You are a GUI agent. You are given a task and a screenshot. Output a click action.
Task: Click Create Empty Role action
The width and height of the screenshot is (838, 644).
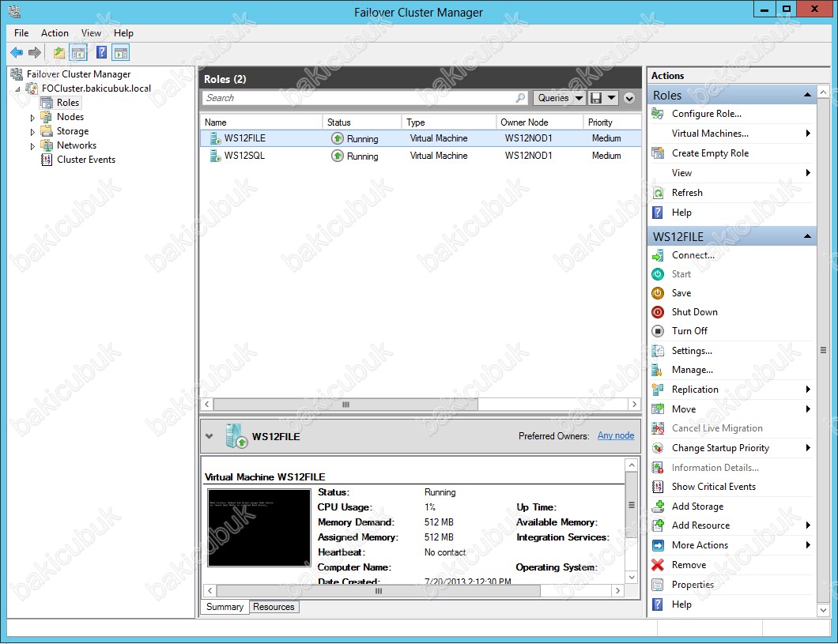[710, 153]
